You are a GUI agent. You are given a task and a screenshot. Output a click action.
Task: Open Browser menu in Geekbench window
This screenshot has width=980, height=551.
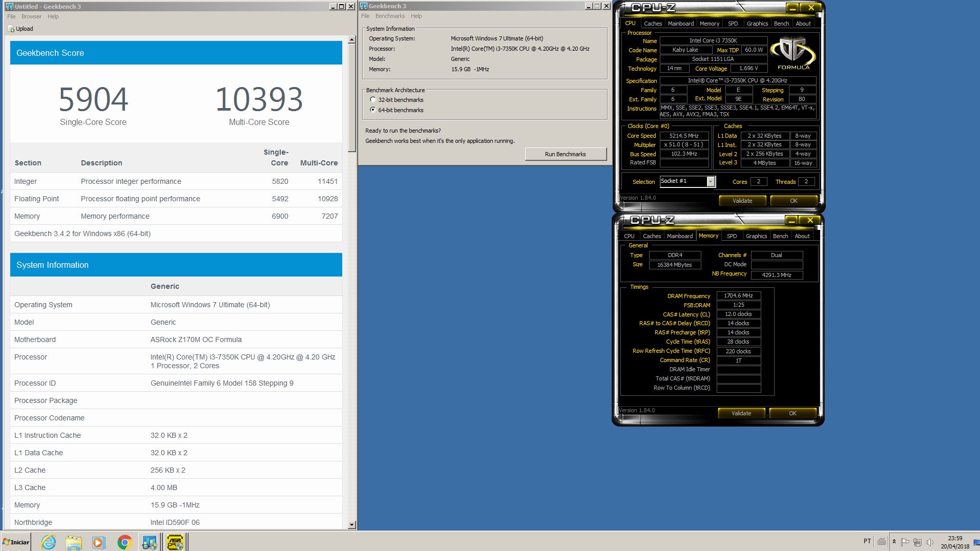(x=31, y=16)
